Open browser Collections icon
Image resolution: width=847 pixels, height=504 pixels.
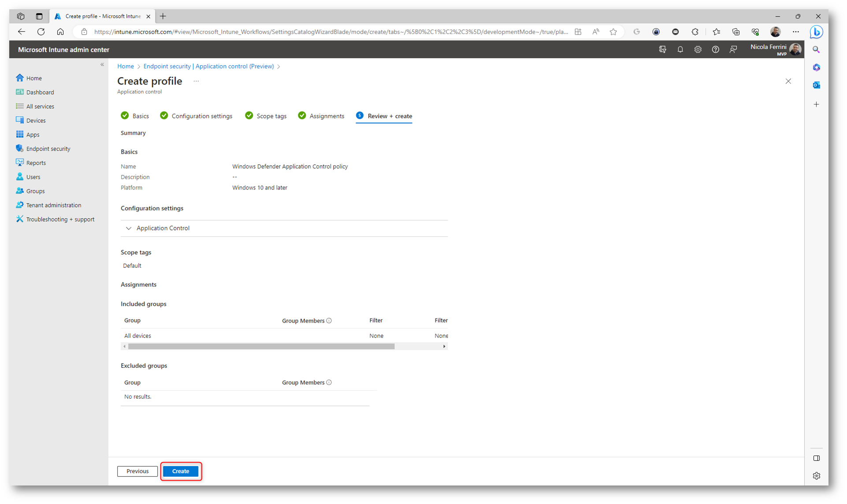tap(736, 32)
